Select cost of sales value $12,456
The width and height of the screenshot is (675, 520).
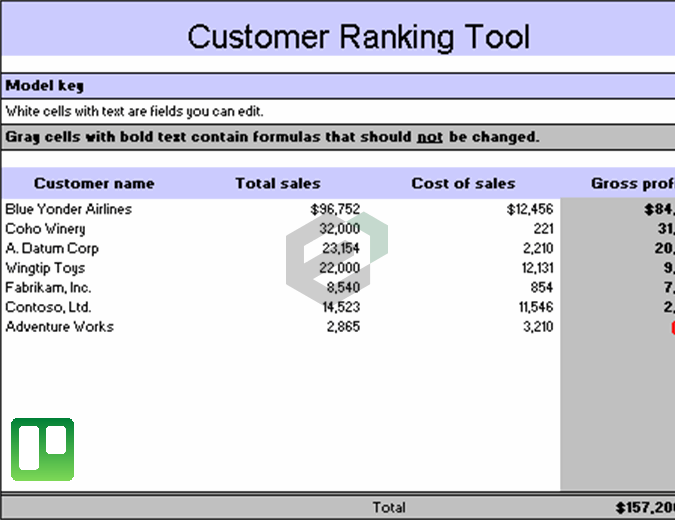530,209
